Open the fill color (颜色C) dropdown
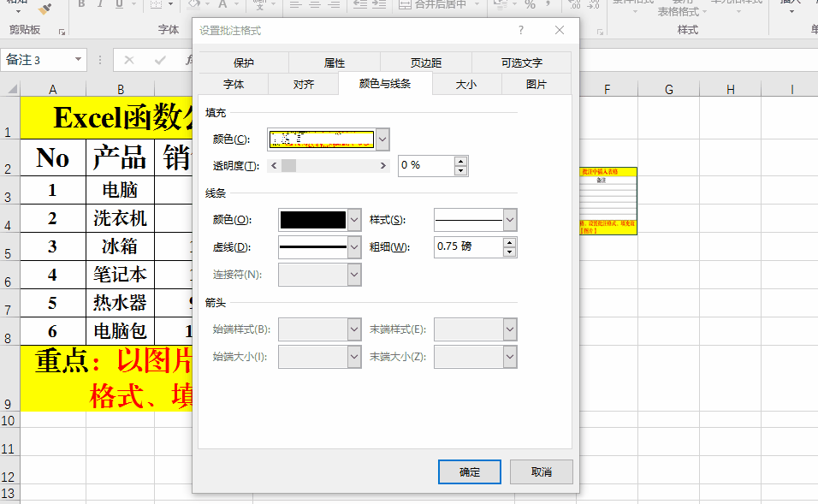The width and height of the screenshot is (818, 504). click(382, 139)
